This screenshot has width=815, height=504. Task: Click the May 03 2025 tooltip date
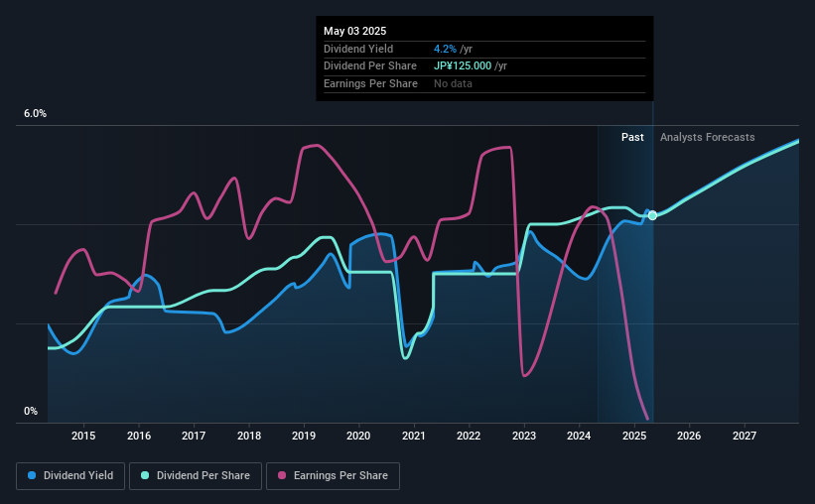(355, 31)
